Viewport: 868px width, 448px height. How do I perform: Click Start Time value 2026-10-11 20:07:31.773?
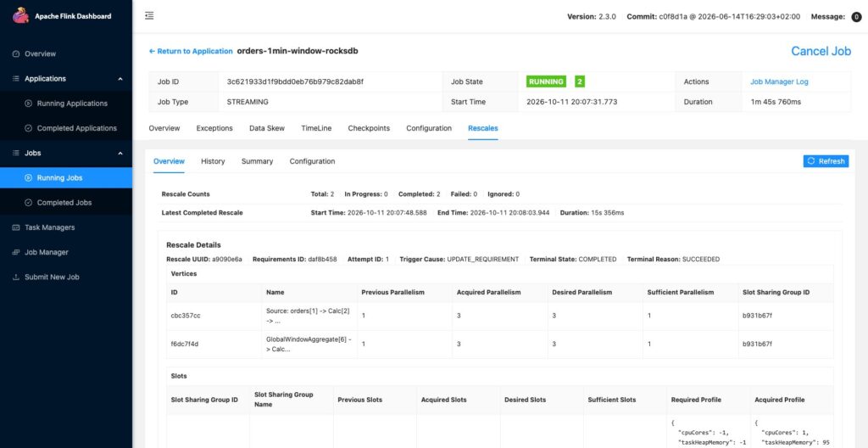tap(572, 102)
